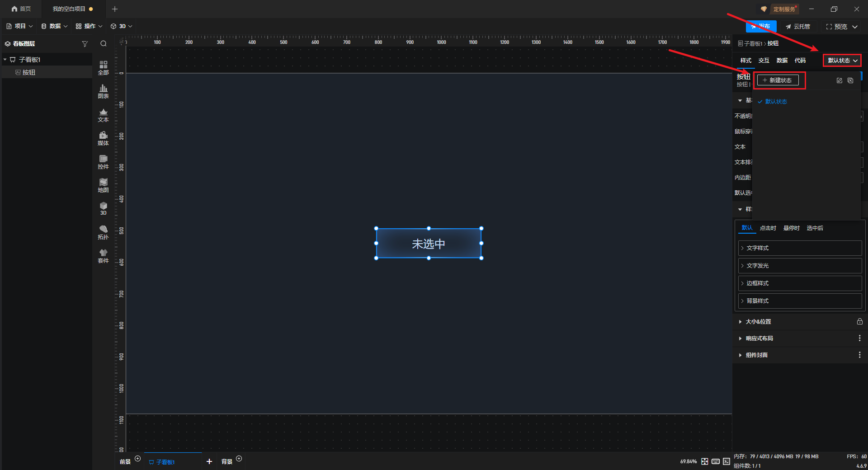Screen dimensions: 868x470
Task: Click the edit state pencil icon
Action: click(x=839, y=80)
